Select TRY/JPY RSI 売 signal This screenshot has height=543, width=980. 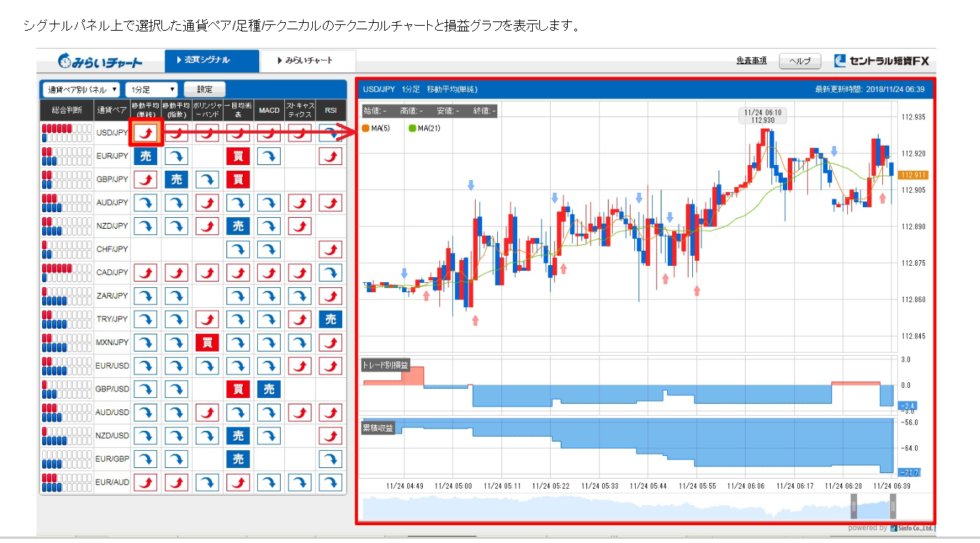pos(330,319)
